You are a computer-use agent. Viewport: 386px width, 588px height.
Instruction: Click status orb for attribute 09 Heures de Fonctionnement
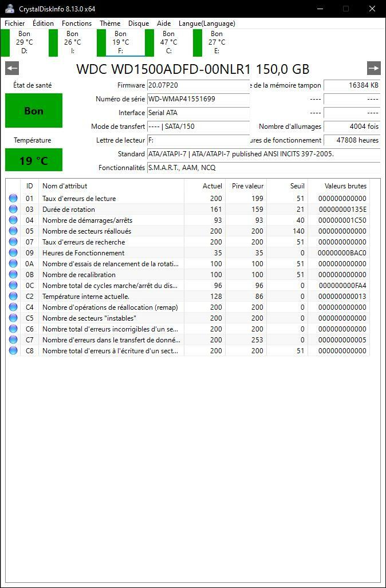pos(13,252)
